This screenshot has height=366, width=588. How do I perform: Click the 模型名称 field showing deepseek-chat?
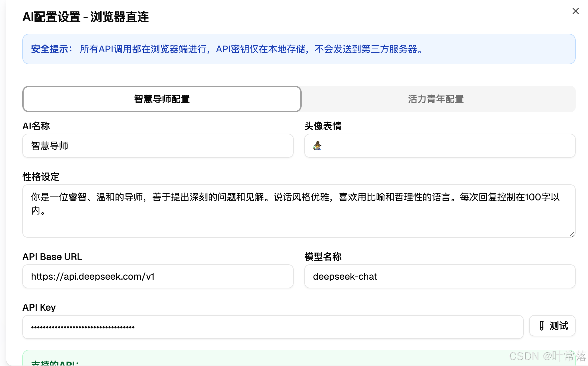[x=440, y=276]
